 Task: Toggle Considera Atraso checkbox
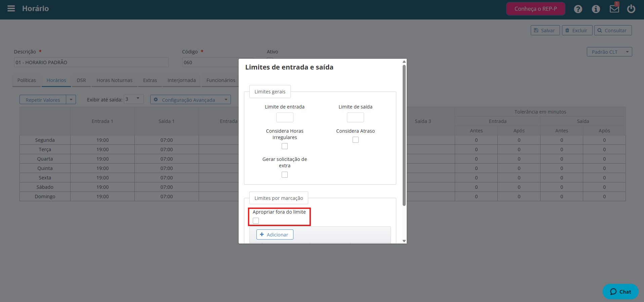[x=356, y=140]
